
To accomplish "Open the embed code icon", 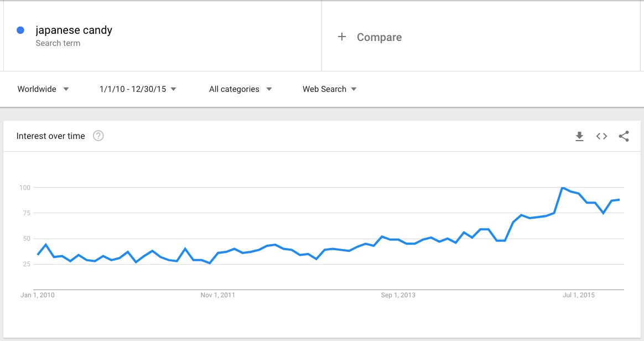I will click(x=601, y=136).
